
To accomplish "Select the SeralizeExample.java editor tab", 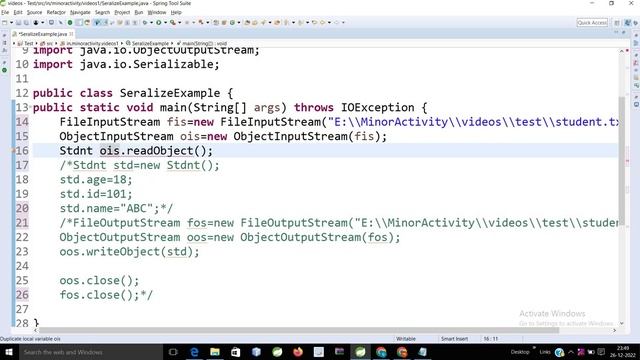I will tap(42, 34).
